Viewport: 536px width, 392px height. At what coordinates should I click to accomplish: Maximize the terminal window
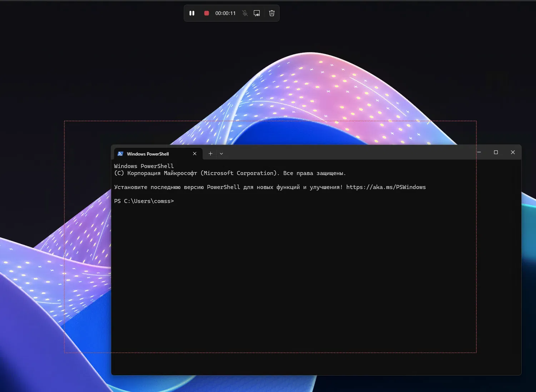pos(496,152)
